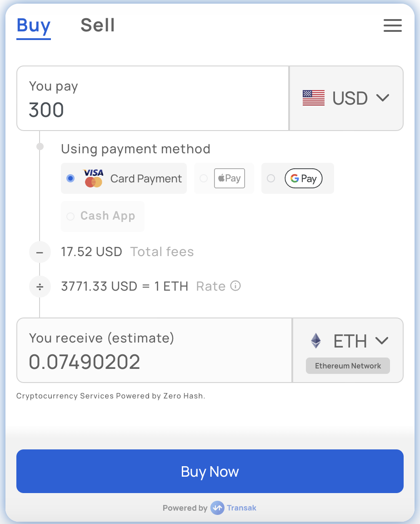Image resolution: width=420 pixels, height=524 pixels.
Task: Click the Ethereum diamond logo
Action: click(316, 341)
